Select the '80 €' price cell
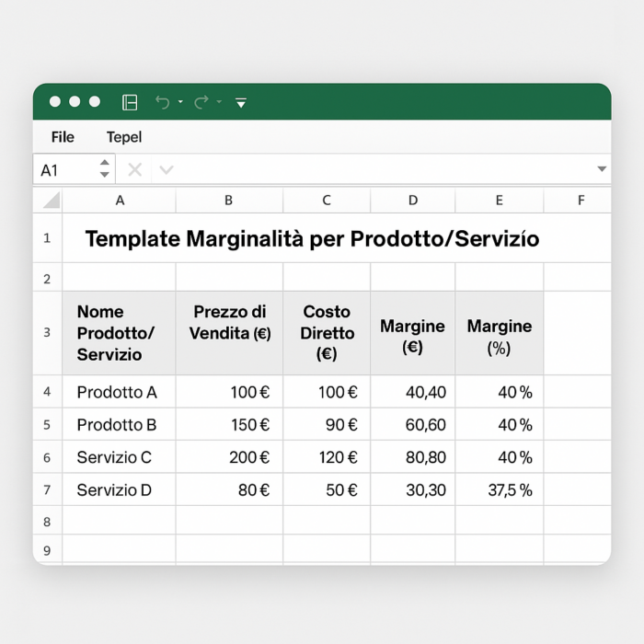The width and height of the screenshot is (644, 644). pos(229,489)
